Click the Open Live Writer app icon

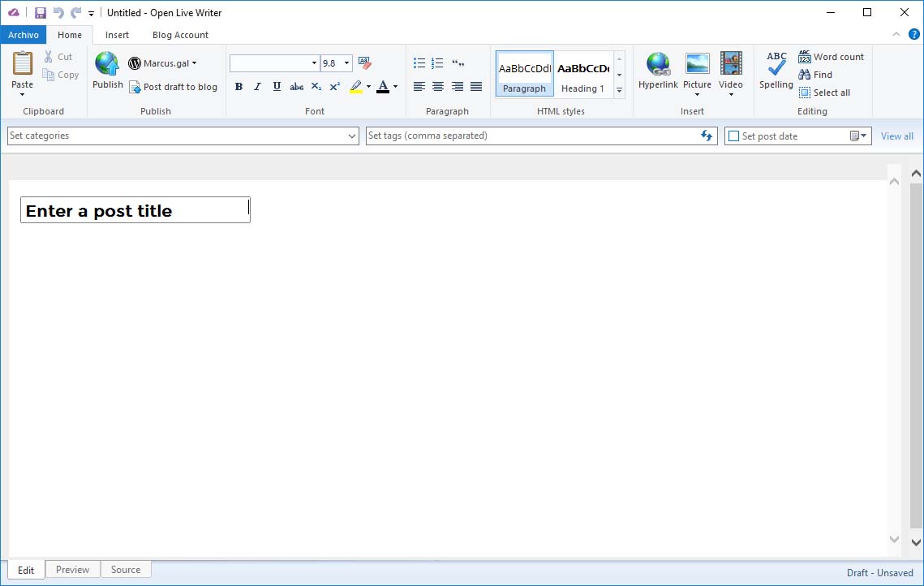[13, 12]
